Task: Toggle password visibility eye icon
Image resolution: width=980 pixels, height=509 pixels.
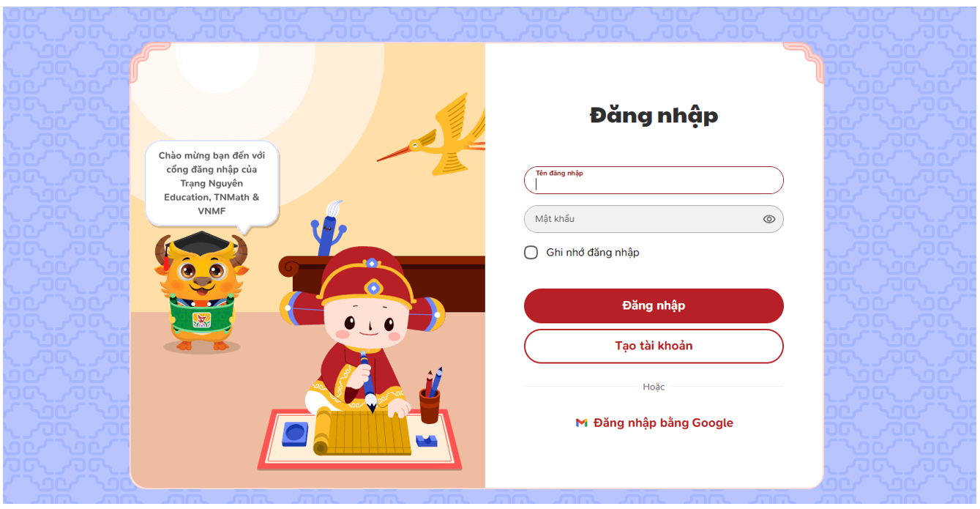Action: [x=768, y=219]
